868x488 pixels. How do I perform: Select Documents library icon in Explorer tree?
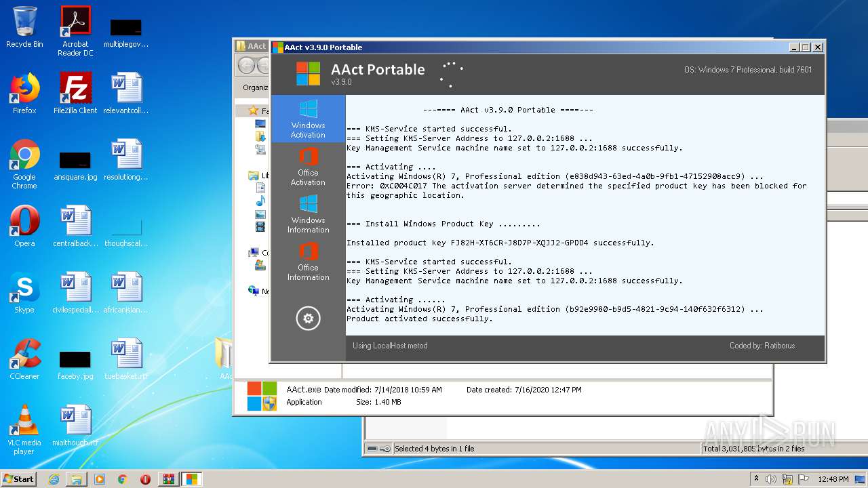pos(260,188)
